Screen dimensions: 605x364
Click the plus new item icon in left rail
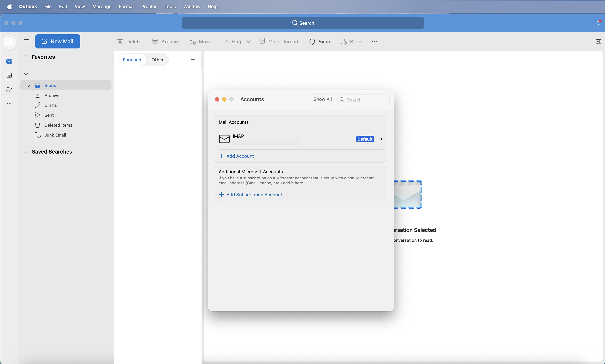[x=9, y=42]
